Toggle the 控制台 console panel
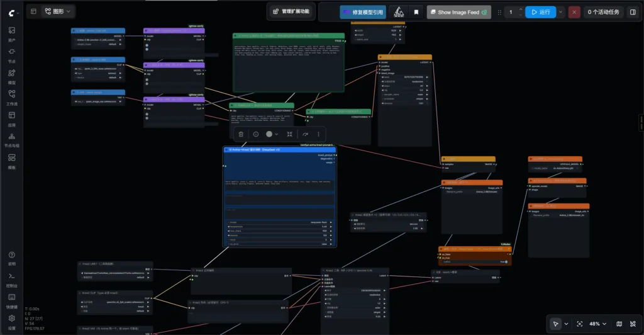The width and height of the screenshot is (644, 335). point(11,280)
